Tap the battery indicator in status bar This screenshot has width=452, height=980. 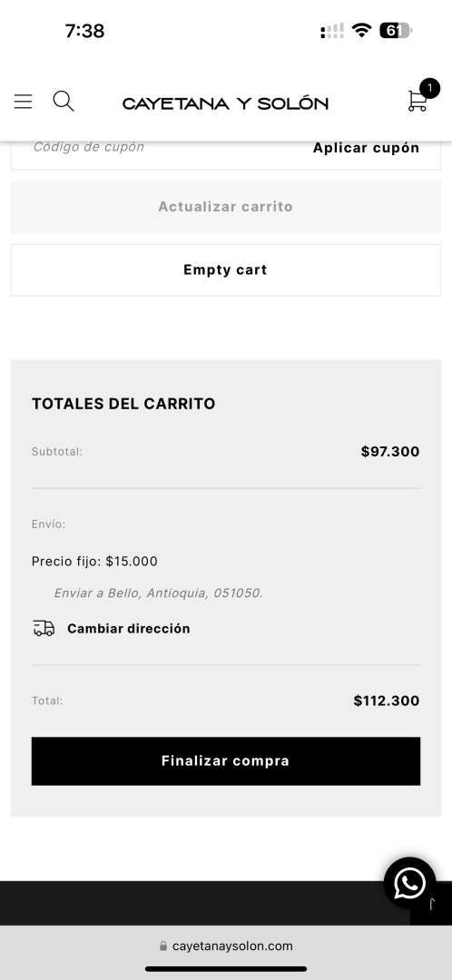click(x=396, y=31)
